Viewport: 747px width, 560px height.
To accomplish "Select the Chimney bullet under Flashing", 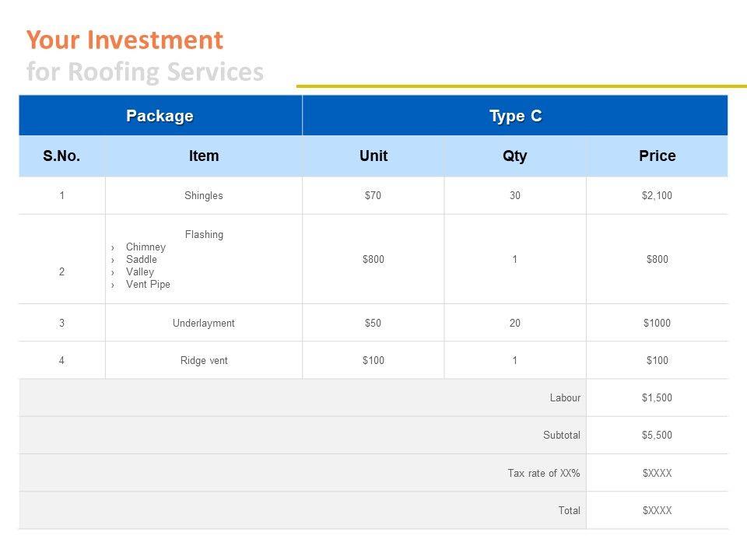I will (x=146, y=247).
